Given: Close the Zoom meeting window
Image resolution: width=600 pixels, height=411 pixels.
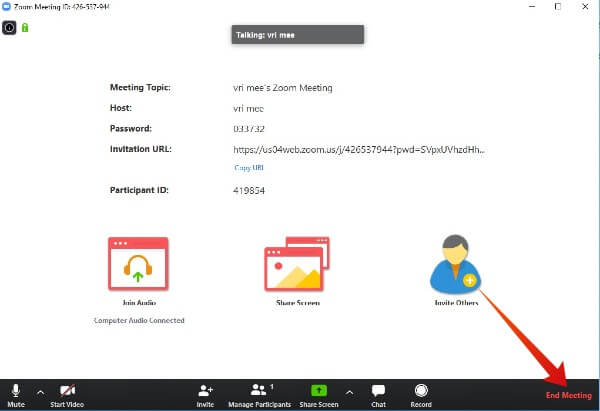Looking at the screenshot, I should [x=585, y=7].
